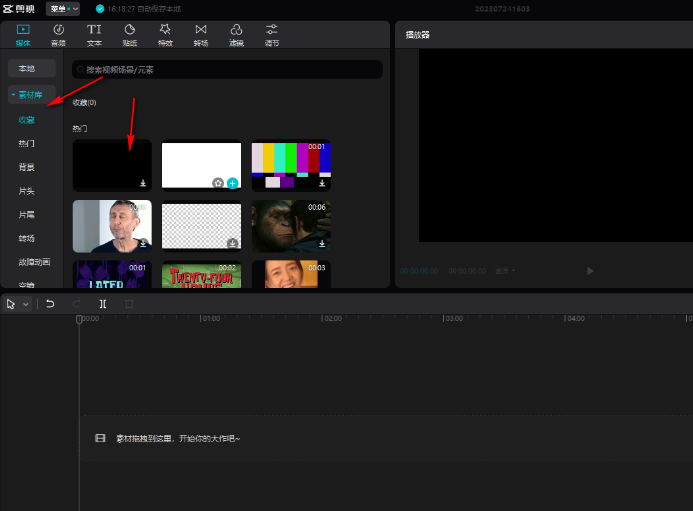This screenshot has height=511, width=693.
Task: Switch to the 音频 (Audio) tab
Action: click(x=58, y=35)
